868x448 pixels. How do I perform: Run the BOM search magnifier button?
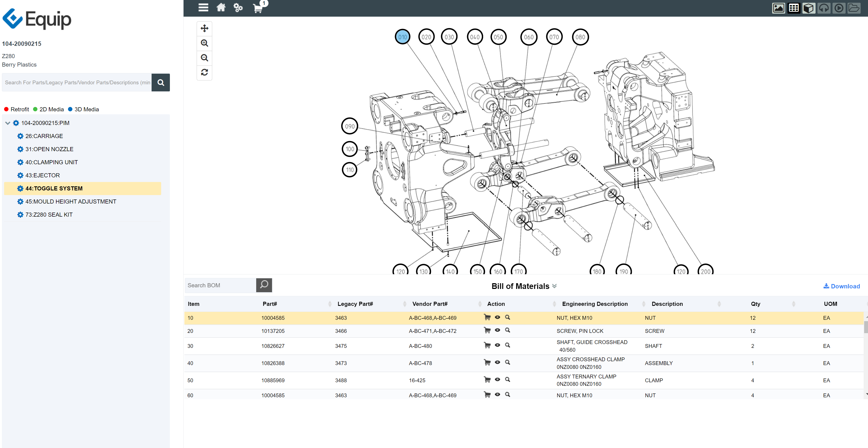pyautogui.click(x=264, y=285)
